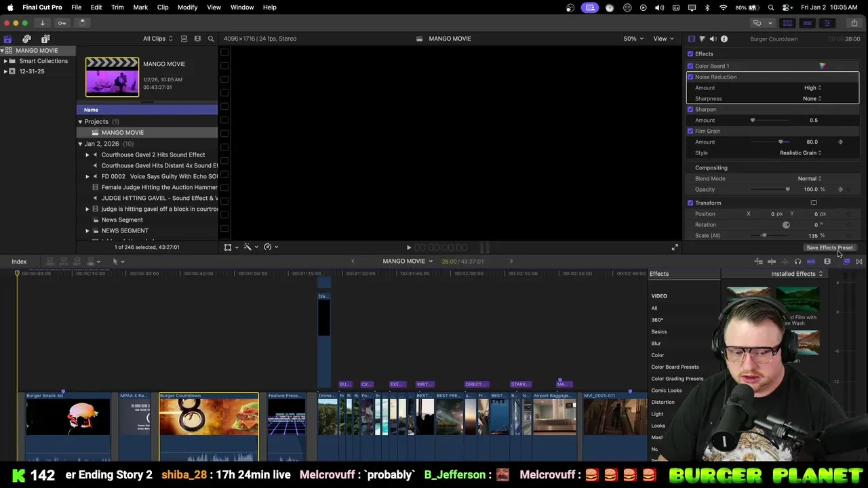Image resolution: width=868 pixels, height=488 pixels.
Task: Click the share export icon
Action: (854, 23)
